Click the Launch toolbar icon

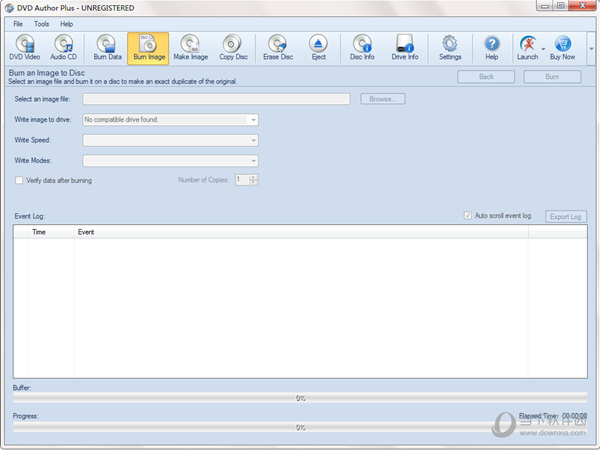[528, 48]
